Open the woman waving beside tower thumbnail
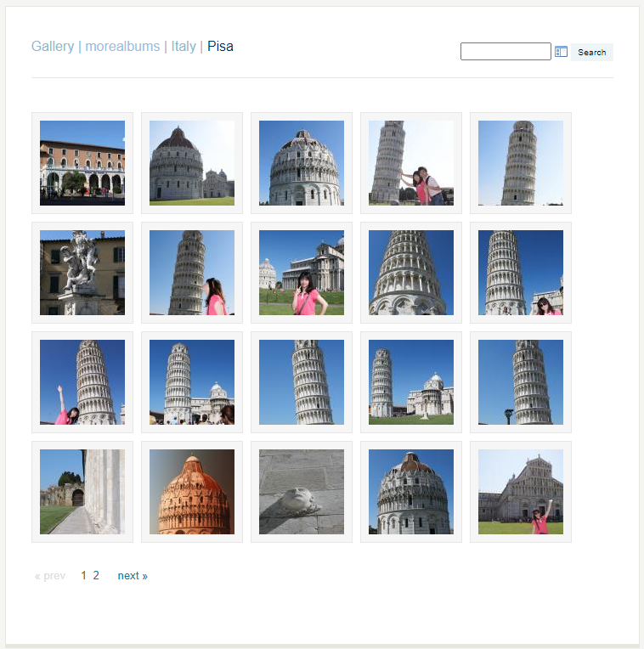 coord(82,382)
